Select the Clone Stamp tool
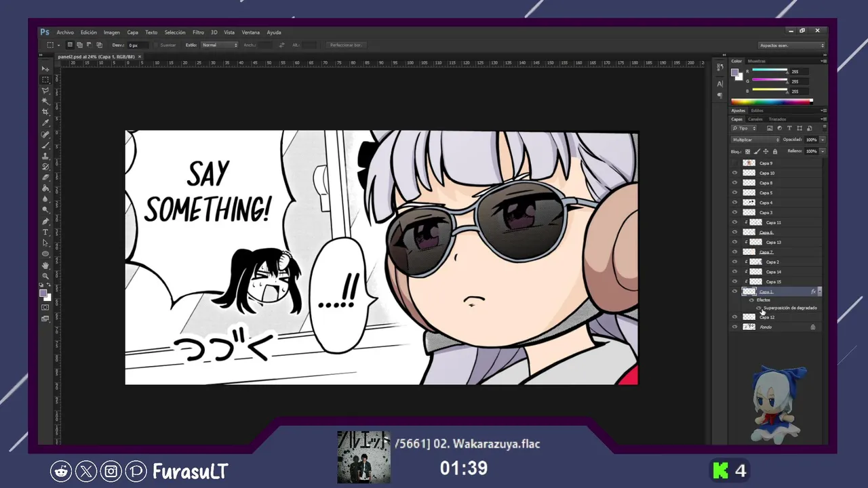Screen dimensions: 868x488 coord(45,156)
